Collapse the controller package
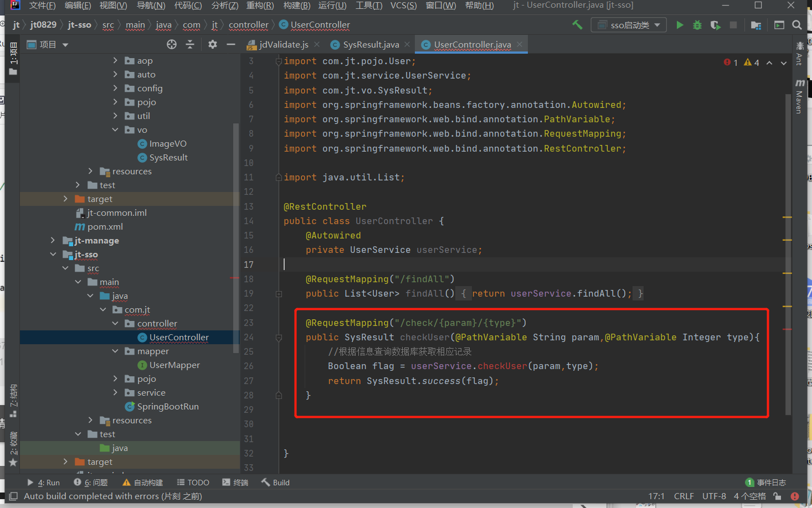812x508 pixels. pyautogui.click(x=115, y=323)
